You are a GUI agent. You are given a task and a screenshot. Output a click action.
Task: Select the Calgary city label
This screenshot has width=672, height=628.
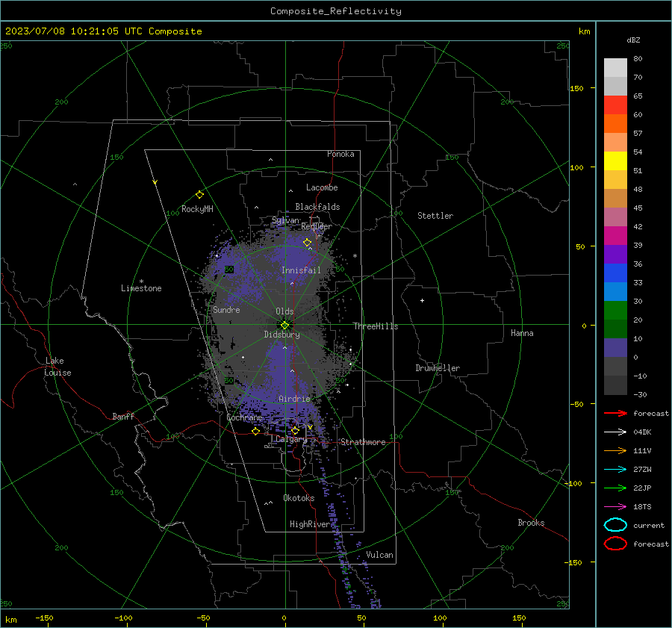[291, 439]
